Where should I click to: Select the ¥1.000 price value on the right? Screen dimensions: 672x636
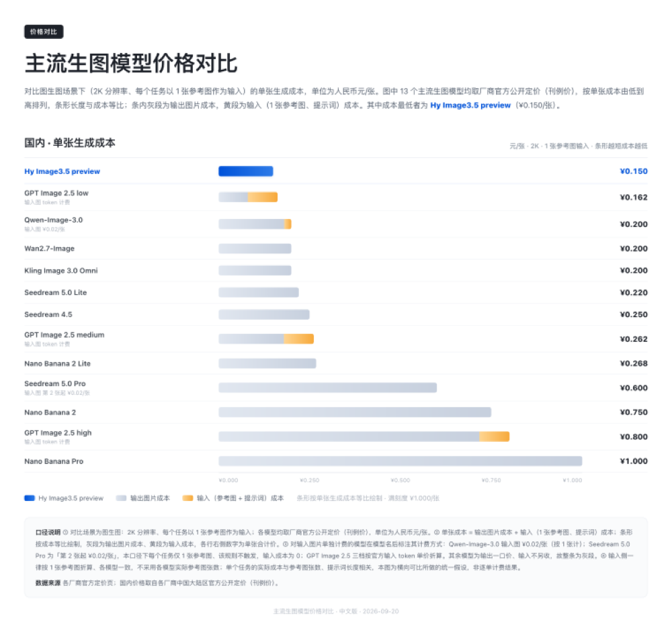tap(634, 461)
